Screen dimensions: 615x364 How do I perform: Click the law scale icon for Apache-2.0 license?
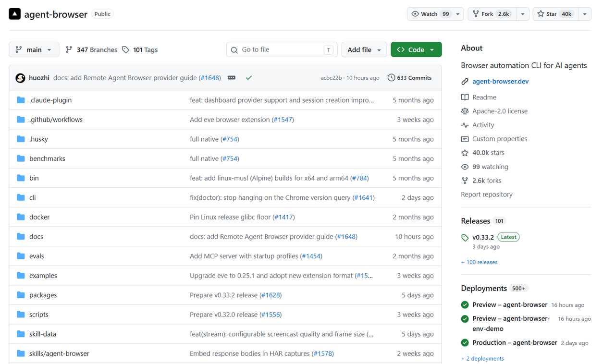tap(465, 111)
